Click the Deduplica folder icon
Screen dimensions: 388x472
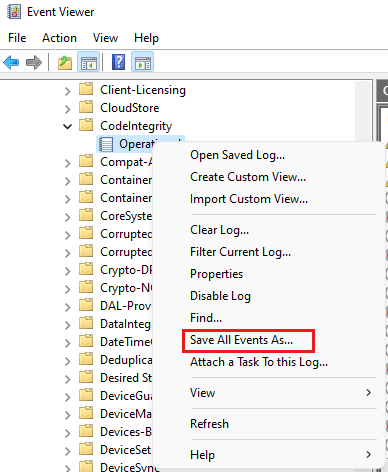click(86, 359)
